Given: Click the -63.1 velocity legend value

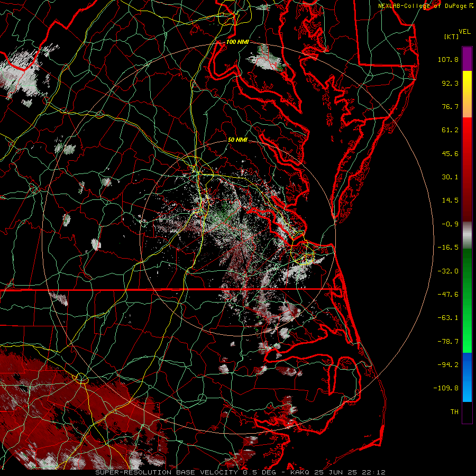Looking at the screenshot, I should [x=448, y=318].
